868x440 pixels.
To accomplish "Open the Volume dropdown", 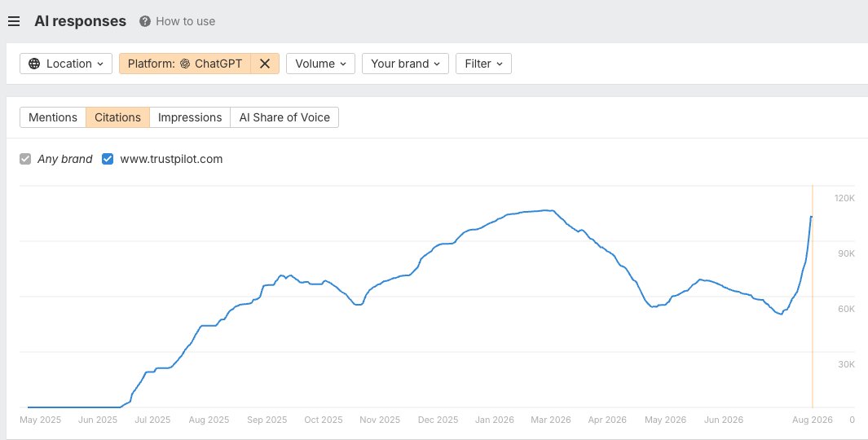I will tap(320, 64).
